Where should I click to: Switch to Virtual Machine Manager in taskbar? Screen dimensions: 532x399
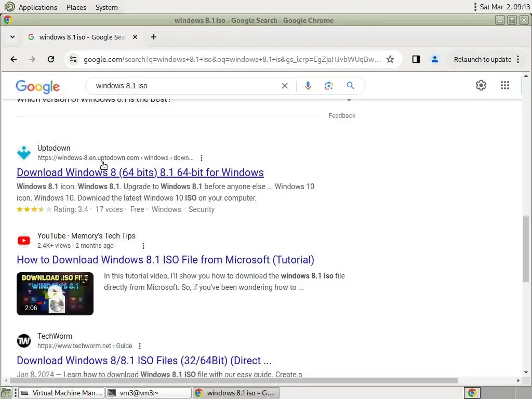[61, 393]
